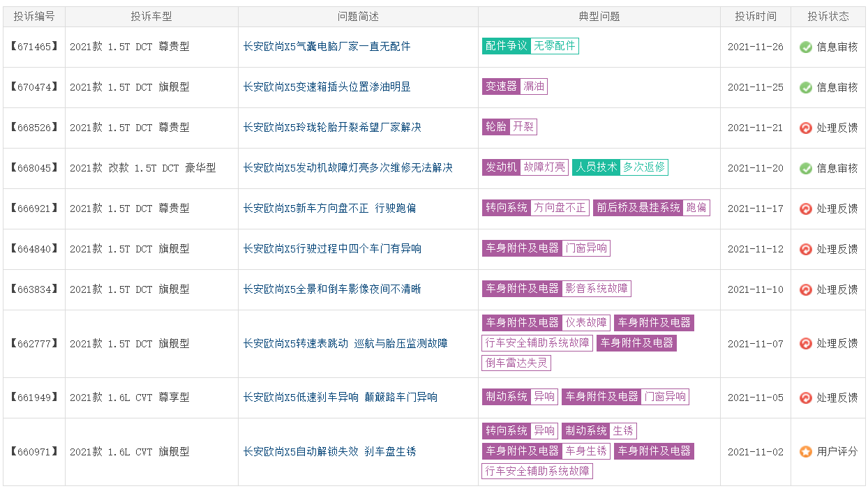This screenshot has width=868, height=491.
Task: Click the 车身生锈 tag
Action: 586,451
